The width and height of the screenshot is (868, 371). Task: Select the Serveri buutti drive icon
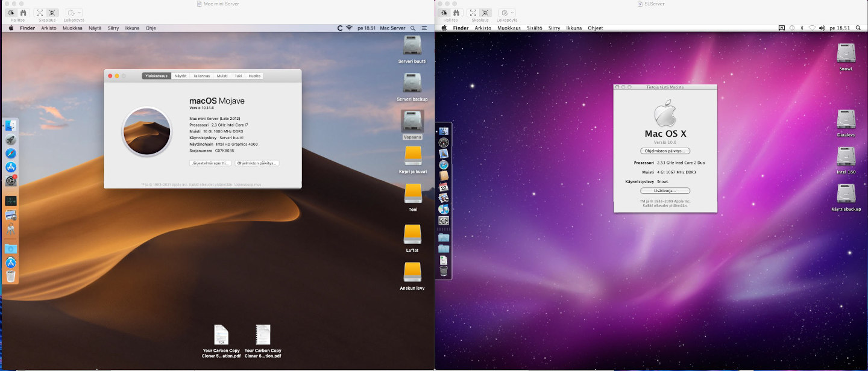coord(412,46)
